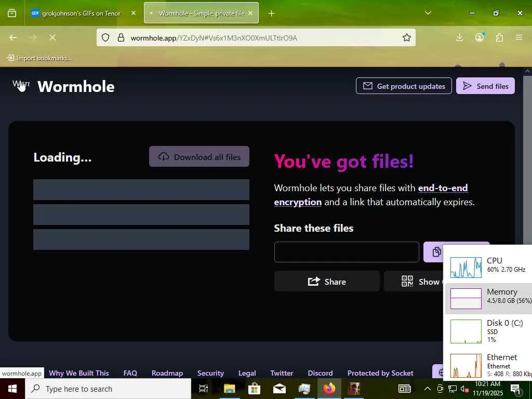Open the notification center icon

tap(516, 389)
